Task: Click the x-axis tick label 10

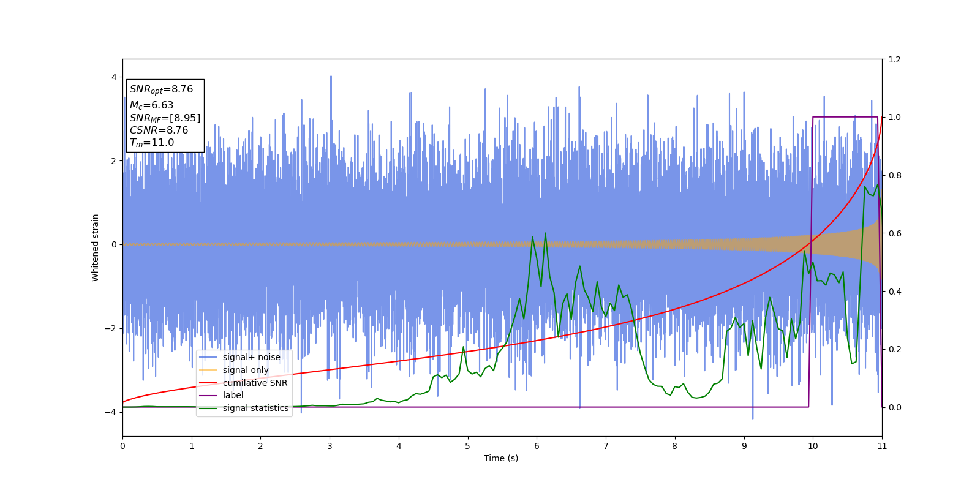Action: click(813, 446)
